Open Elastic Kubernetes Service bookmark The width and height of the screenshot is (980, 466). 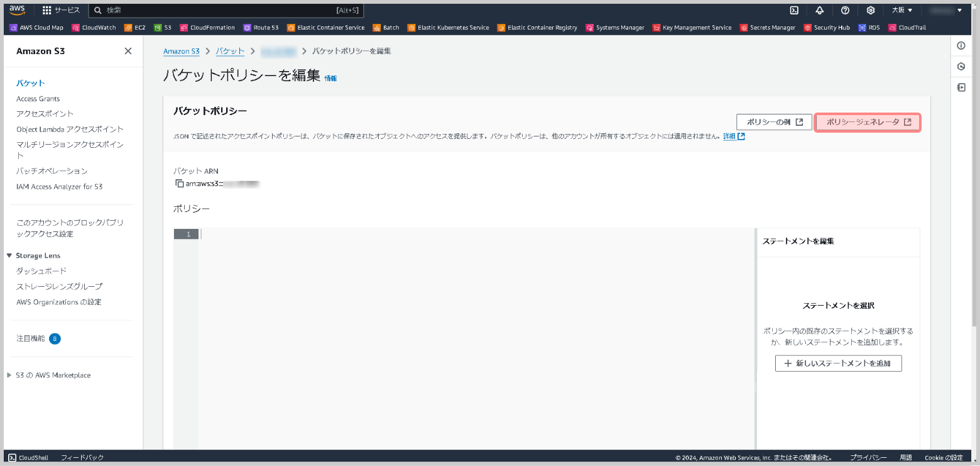[x=448, y=28]
